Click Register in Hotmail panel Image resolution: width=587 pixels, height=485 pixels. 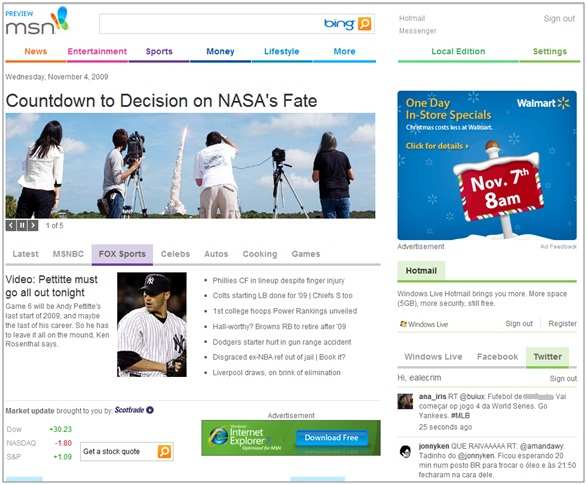point(562,324)
